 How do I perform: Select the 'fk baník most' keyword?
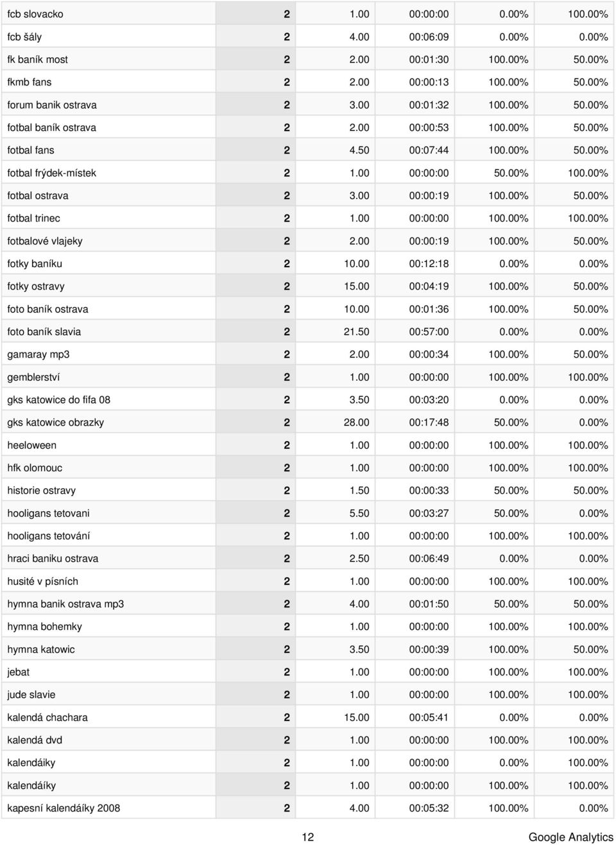click(37, 59)
